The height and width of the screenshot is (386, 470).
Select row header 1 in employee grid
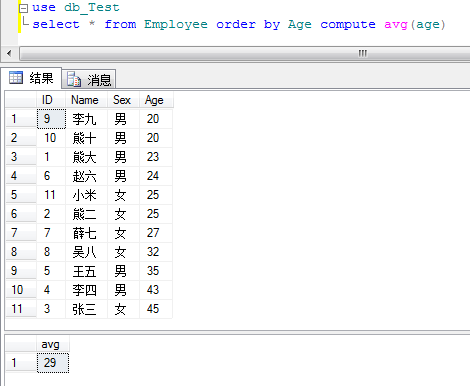21,119
